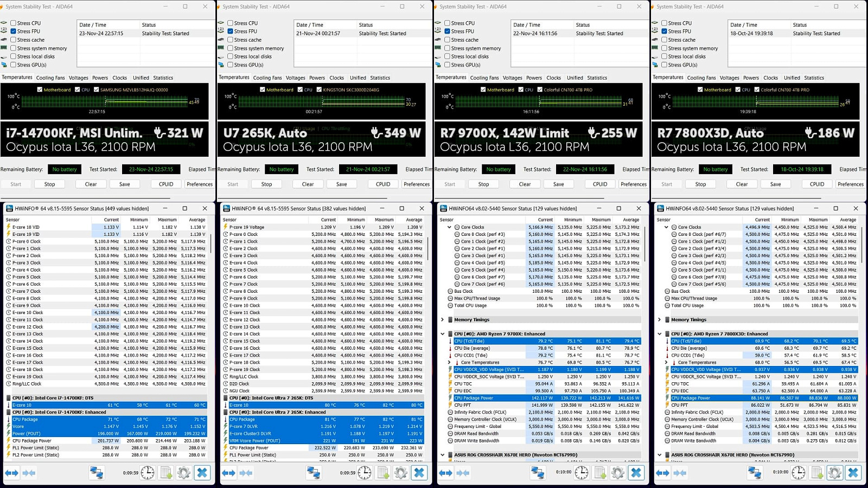Screen dimensions: 868x488
Task: Expand Memory Timings in Ryzen 7 9700X HWiNFO window
Action: 443,320
